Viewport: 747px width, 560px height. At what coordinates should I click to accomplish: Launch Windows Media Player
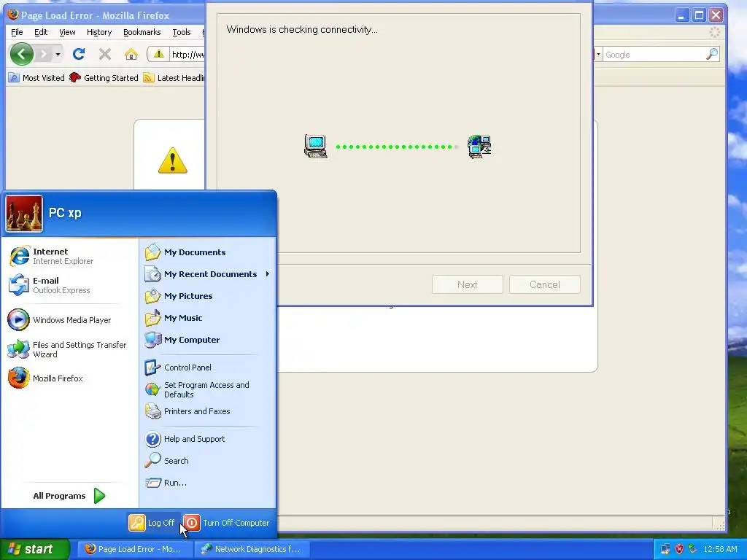pyautogui.click(x=69, y=320)
